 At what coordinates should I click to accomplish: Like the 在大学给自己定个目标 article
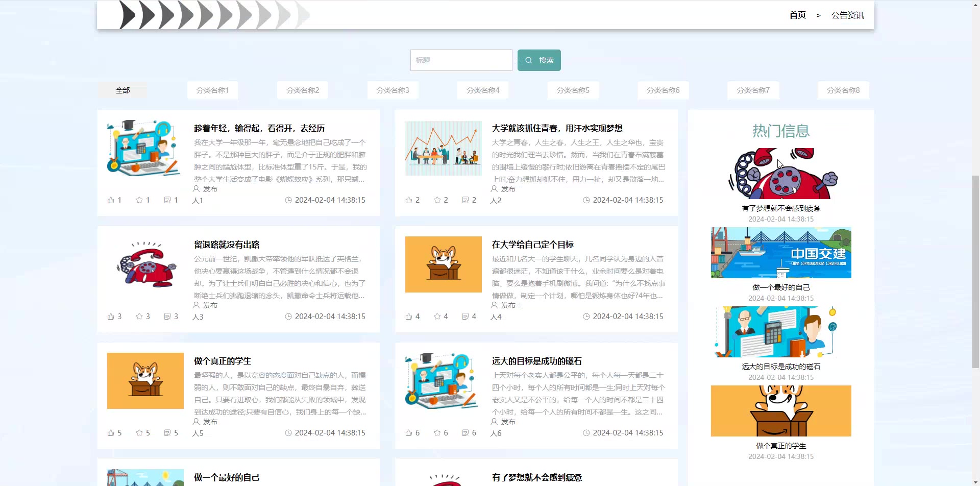409,317
